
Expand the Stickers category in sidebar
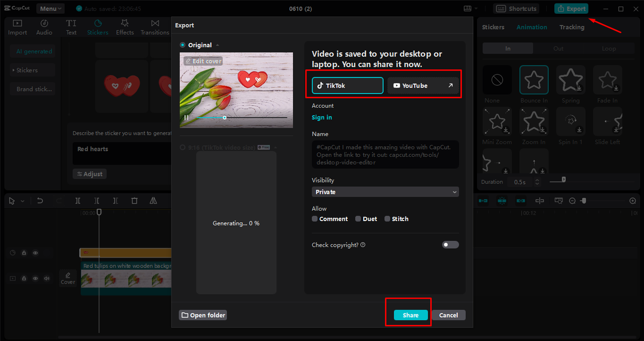coord(32,70)
